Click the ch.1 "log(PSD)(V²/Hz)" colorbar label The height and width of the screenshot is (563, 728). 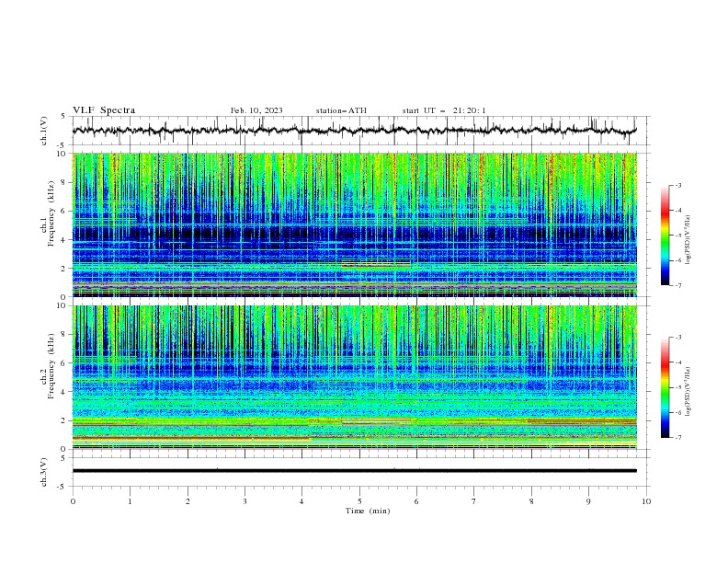(688, 240)
